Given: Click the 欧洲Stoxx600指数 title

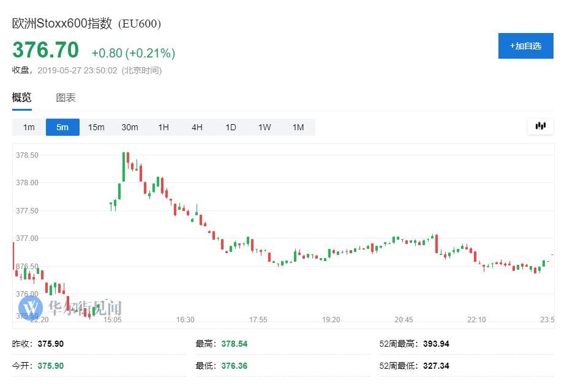Looking at the screenshot, I should pos(62,24).
